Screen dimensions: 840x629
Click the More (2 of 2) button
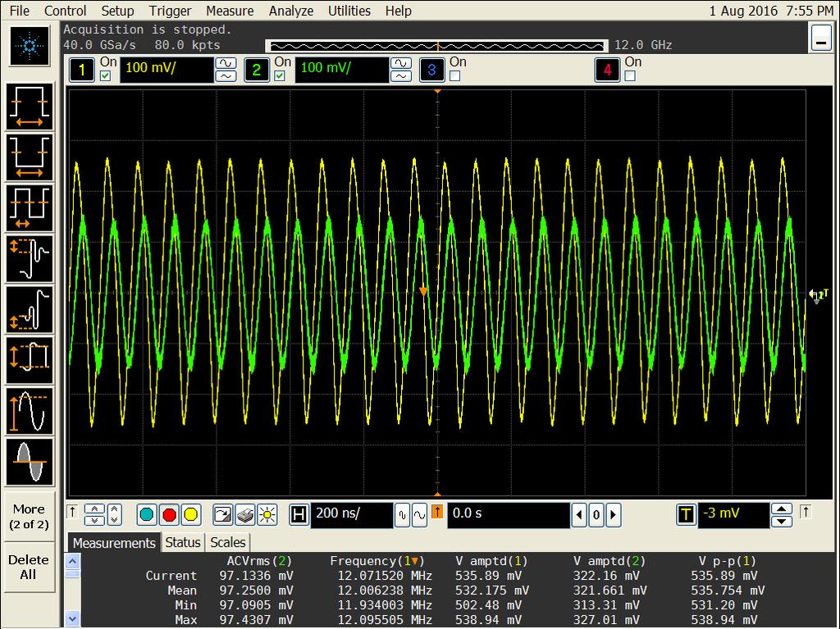[x=29, y=517]
